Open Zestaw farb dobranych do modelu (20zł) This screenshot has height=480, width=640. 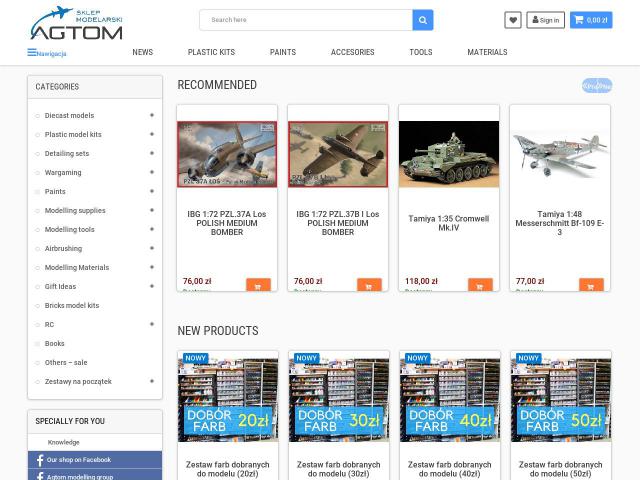[x=228, y=469]
